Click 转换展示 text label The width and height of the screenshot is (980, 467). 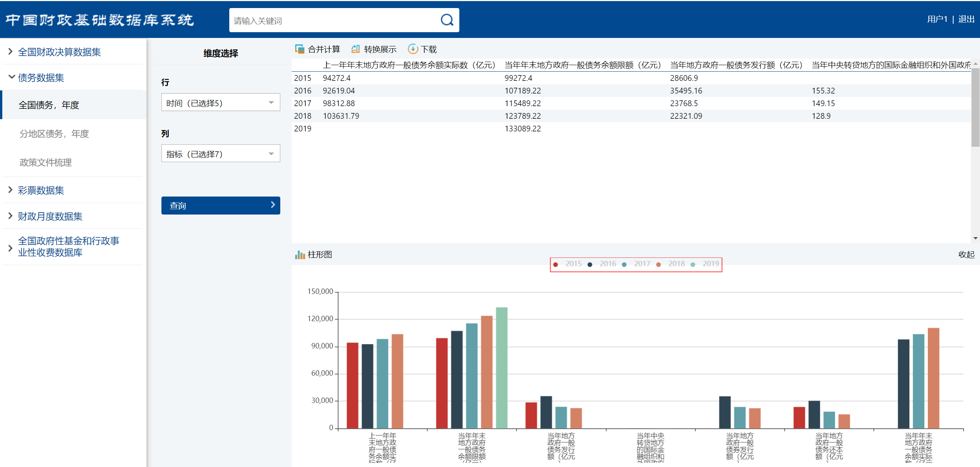pyautogui.click(x=380, y=49)
